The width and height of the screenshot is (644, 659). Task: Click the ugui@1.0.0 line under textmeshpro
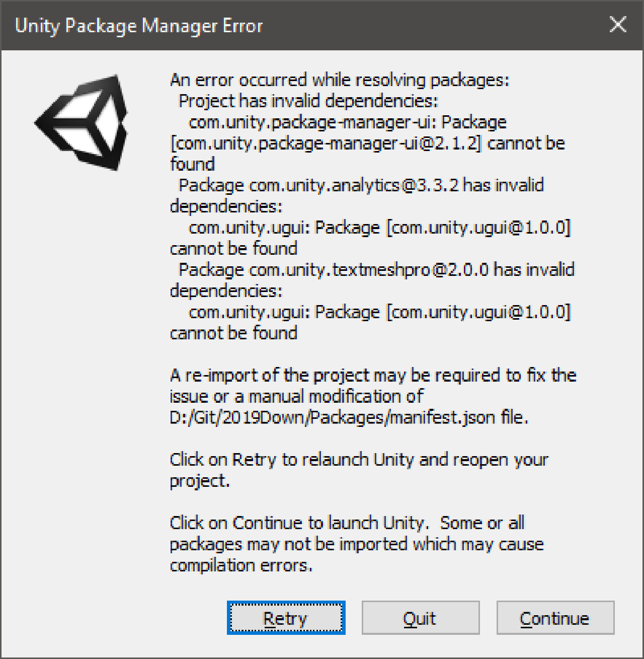pos(379,312)
